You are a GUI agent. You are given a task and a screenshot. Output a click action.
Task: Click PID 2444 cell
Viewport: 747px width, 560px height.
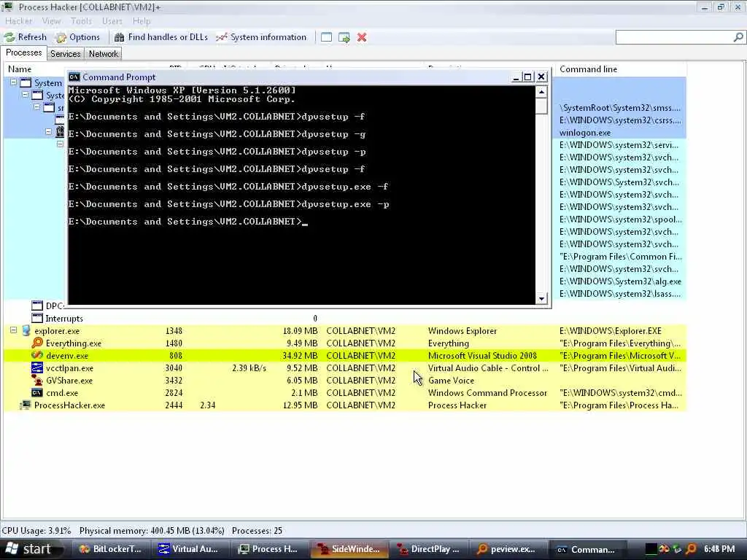point(174,405)
